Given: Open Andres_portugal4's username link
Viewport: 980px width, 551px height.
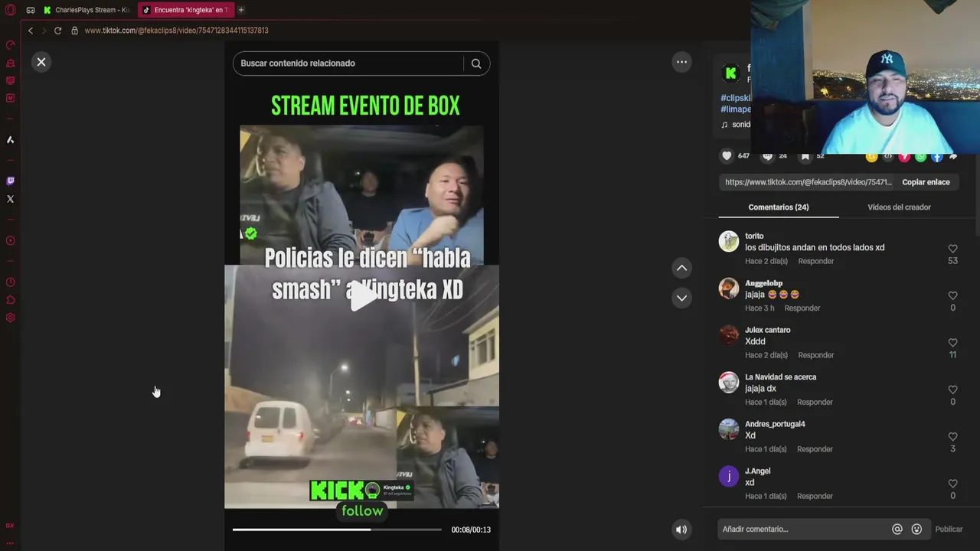Looking at the screenshot, I should (775, 424).
